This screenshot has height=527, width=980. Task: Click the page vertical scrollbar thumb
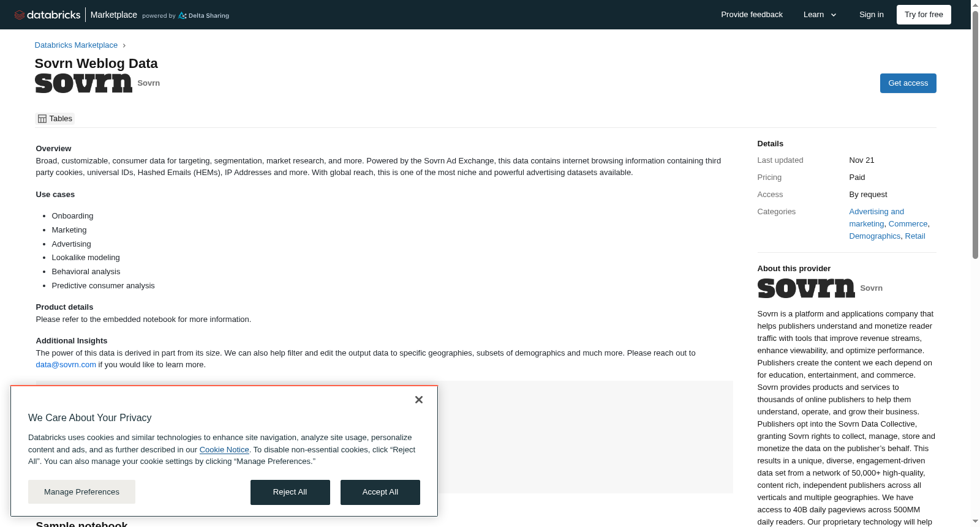click(975, 135)
